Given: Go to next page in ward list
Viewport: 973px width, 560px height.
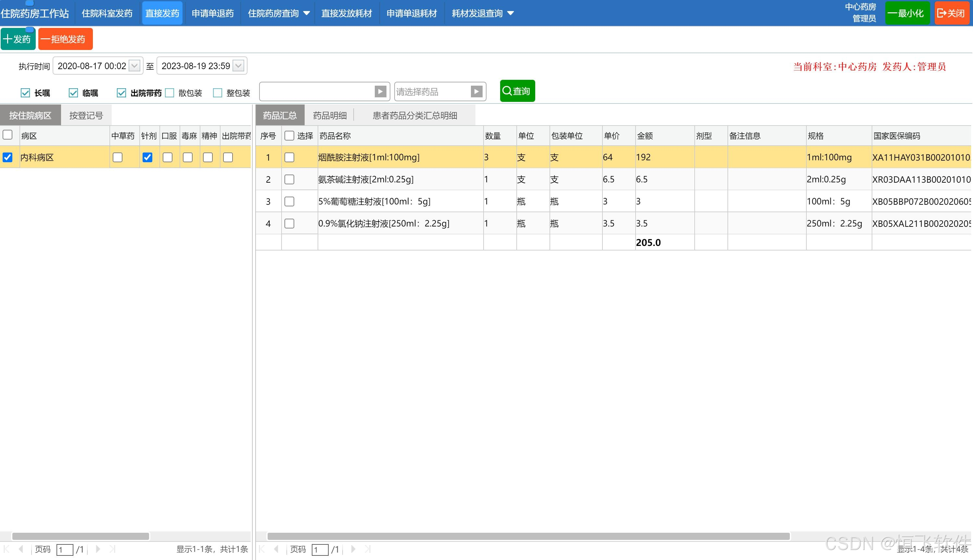Looking at the screenshot, I should [x=98, y=549].
